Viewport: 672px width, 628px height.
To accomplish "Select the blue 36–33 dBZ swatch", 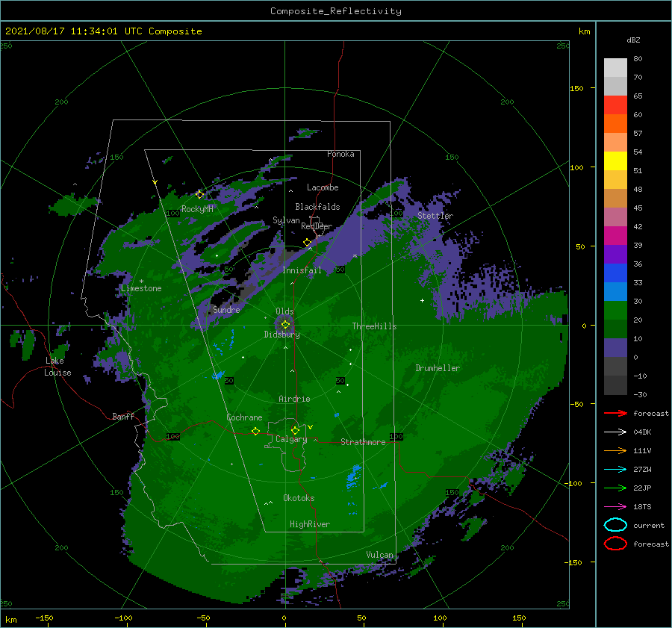I will pos(615,273).
